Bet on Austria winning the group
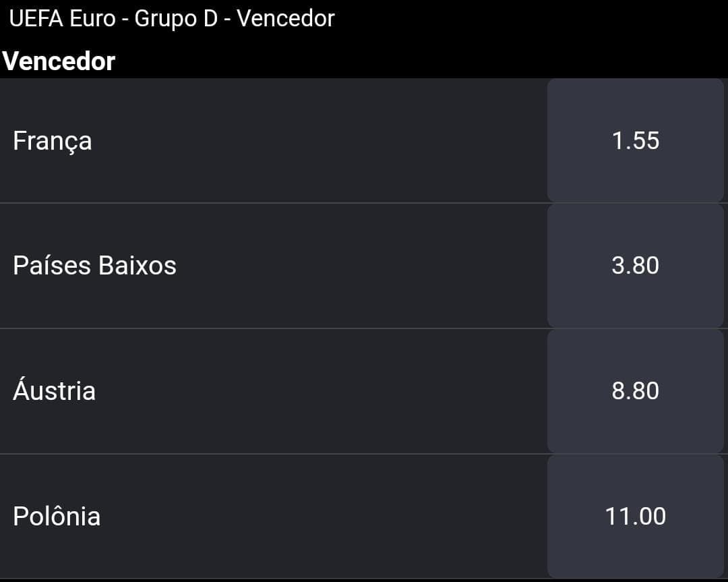 point(635,391)
